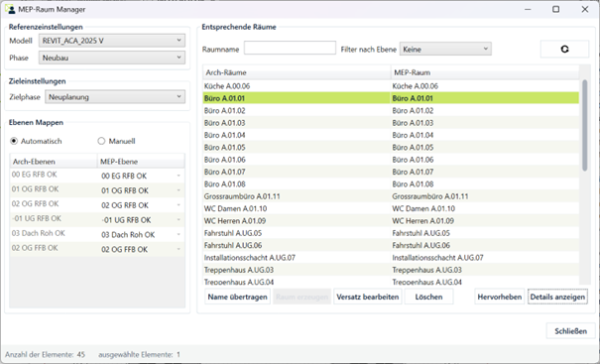Select Arch-Räume row WC Herren A.01.09
Screen dimensions: 600x364
point(297,221)
